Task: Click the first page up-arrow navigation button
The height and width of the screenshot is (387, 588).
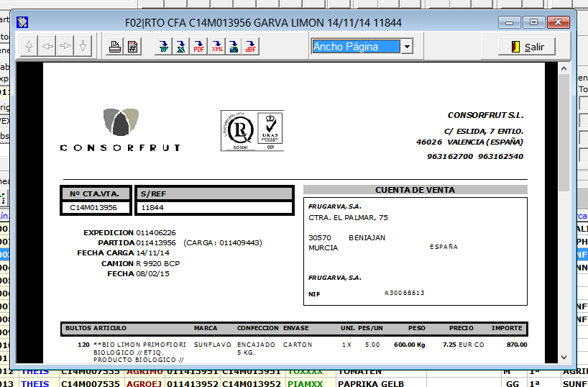Action: tap(29, 47)
